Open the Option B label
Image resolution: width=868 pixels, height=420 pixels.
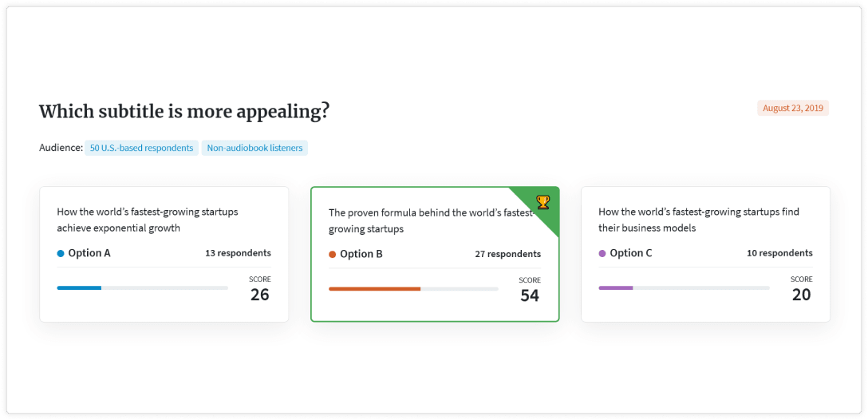(361, 254)
